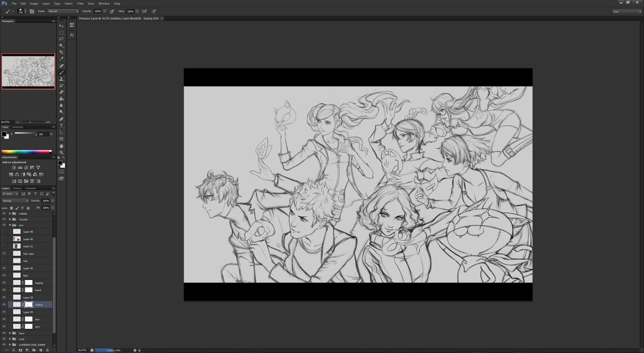The height and width of the screenshot is (353, 644).
Task: Select the Eyedropper tool
Action: pos(61,59)
